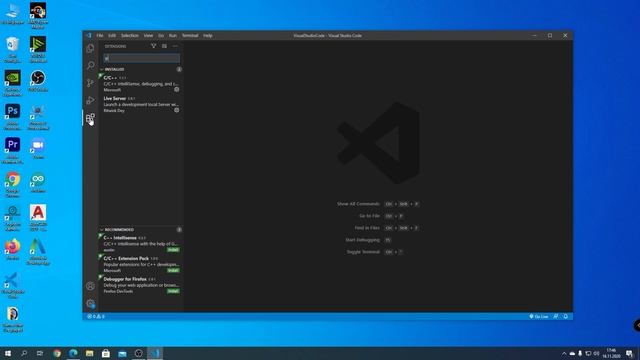Open the Action Center notifications icon
Image resolution: width=640 pixels, height=360 pixels.
pos(630,353)
